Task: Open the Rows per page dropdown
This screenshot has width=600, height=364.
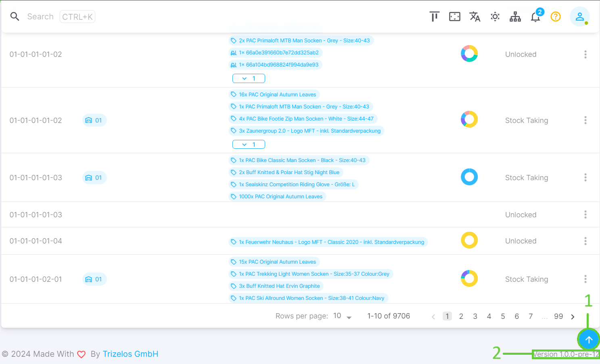Action: point(343,316)
